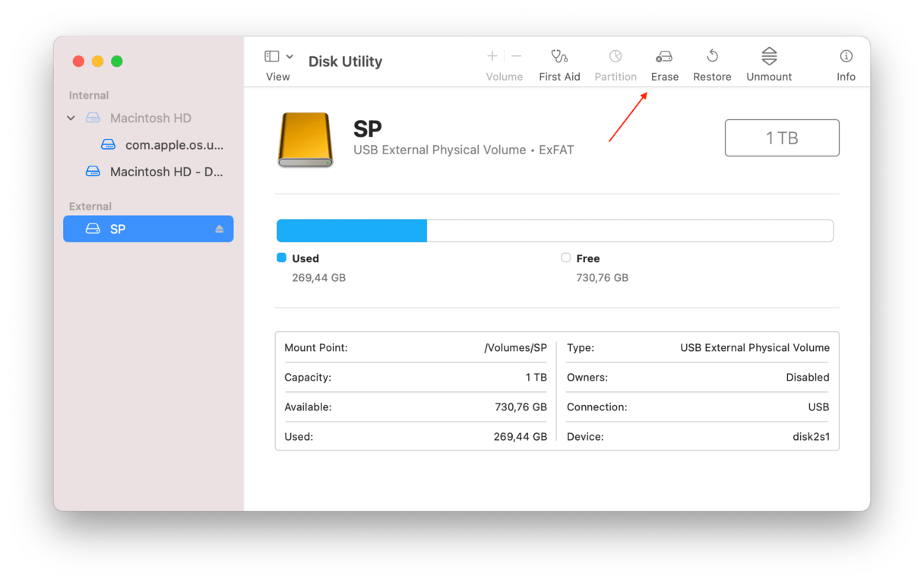Open the Restore tool
924x582 pixels.
click(712, 61)
